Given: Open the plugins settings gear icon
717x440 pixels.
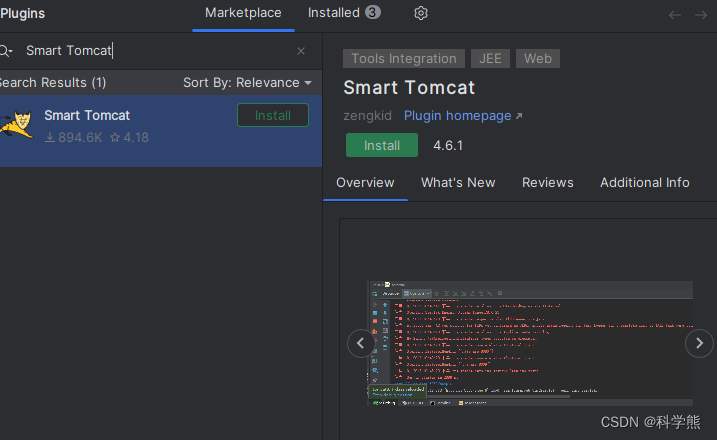Looking at the screenshot, I should [x=421, y=13].
